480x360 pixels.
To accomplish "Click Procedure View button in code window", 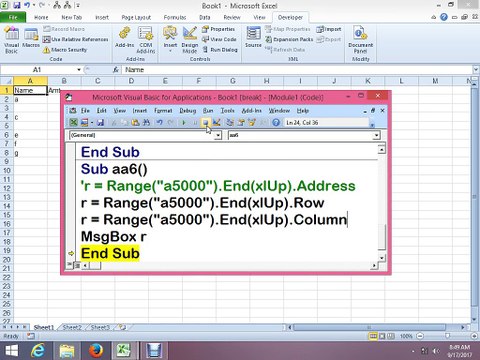I will tap(70, 265).
